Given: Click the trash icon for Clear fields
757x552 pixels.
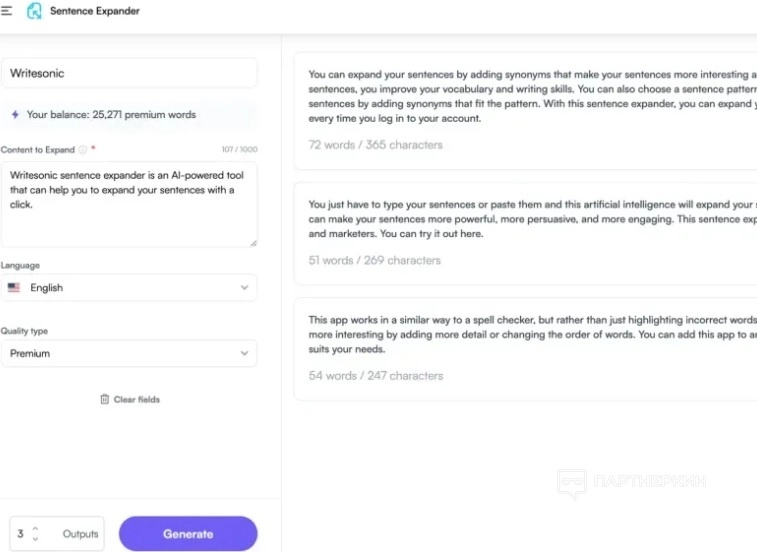Looking at the screenshot, I should point(104,399).
